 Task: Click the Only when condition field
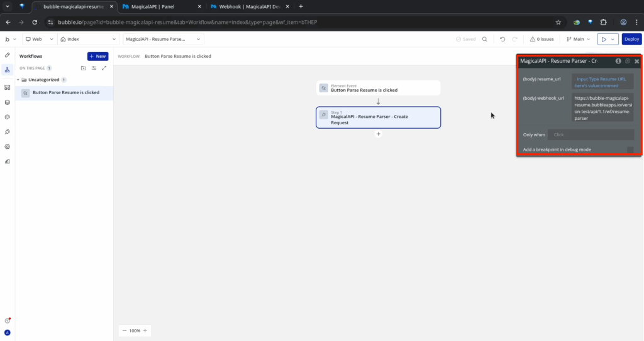pos(590,135)
